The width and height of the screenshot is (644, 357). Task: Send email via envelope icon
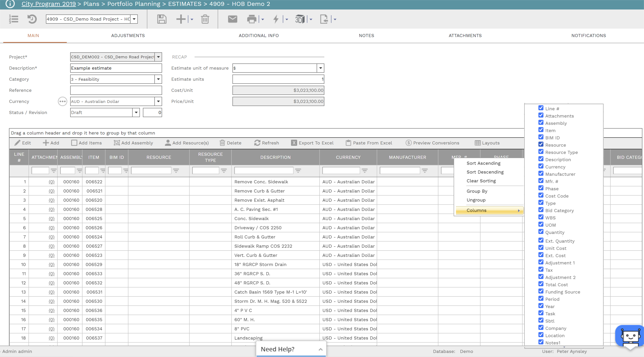233,19
